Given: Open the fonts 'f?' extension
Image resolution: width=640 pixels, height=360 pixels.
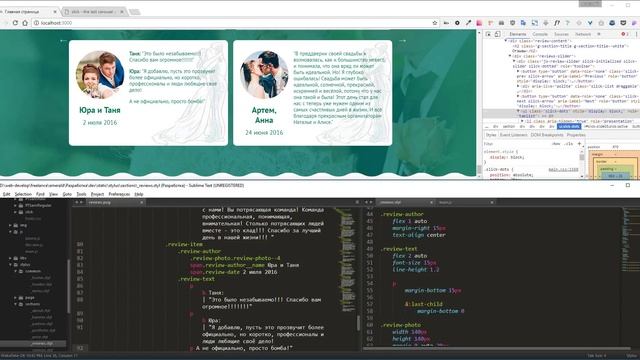Looking at the screenshot, I should point(557,23).
